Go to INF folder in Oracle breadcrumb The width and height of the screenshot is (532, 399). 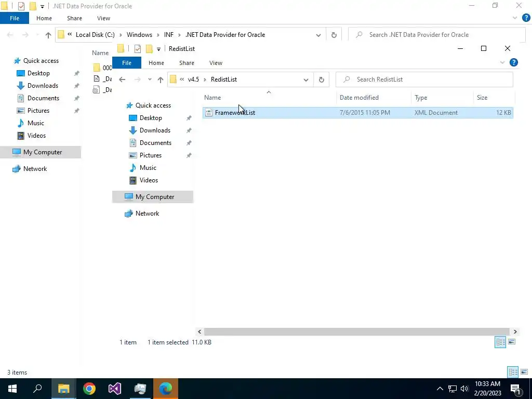[169, 35]
